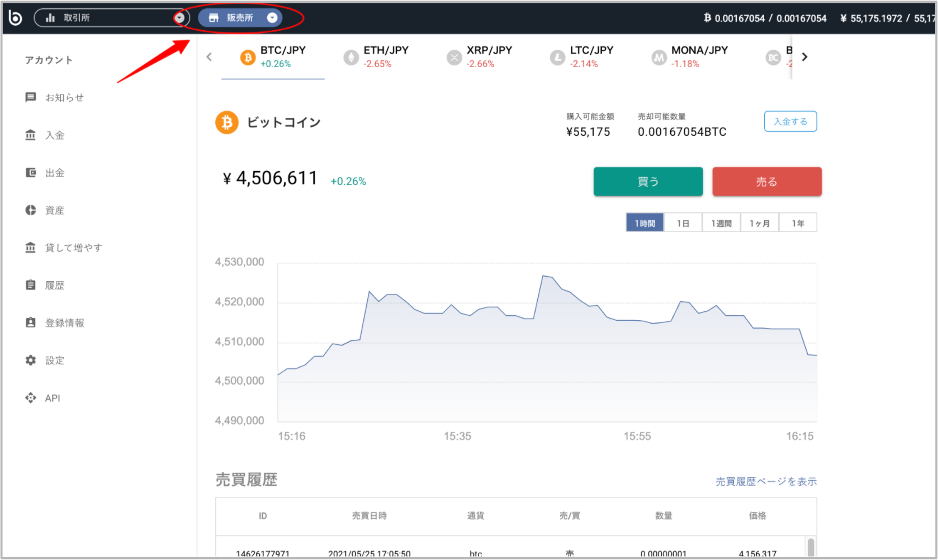This screenshot has width=938, height=560.
Task: Click the 出金 wallet icon
Action: click(31, 172)
